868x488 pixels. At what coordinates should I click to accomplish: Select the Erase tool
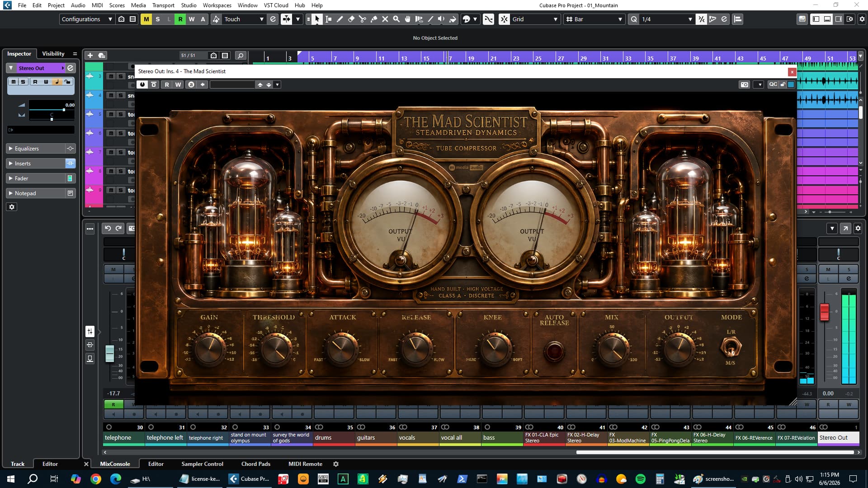coord(351,19)
